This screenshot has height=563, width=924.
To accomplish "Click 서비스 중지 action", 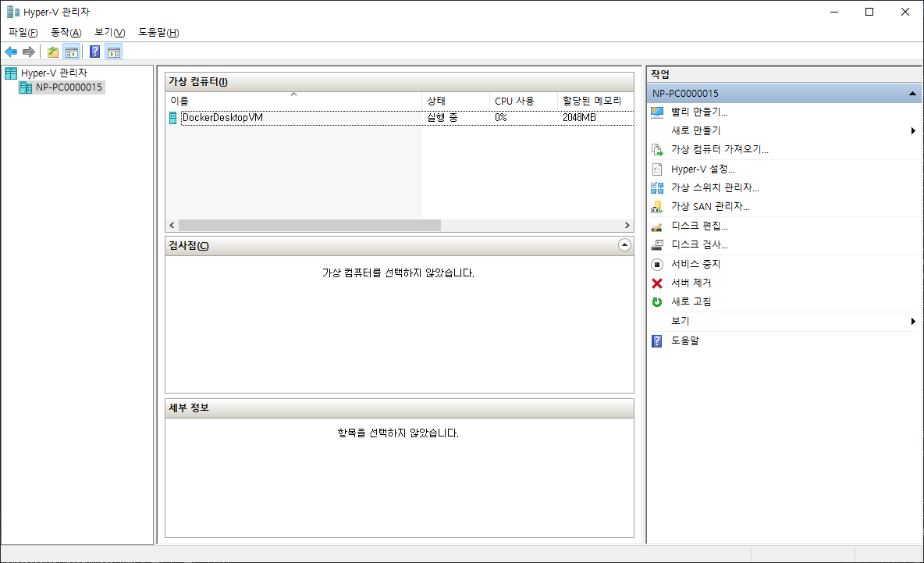I will pyautogui.click(x=696, y=264).
